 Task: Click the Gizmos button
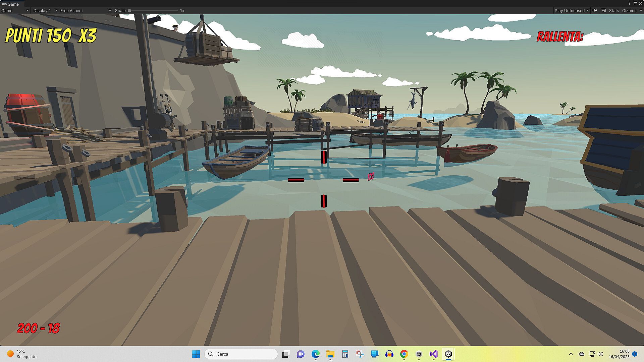tap(629, 10)
